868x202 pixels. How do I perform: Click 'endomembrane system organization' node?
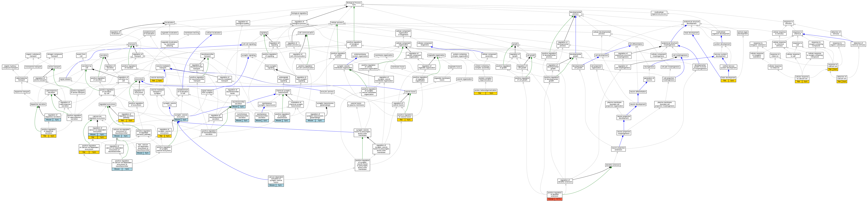360,55
